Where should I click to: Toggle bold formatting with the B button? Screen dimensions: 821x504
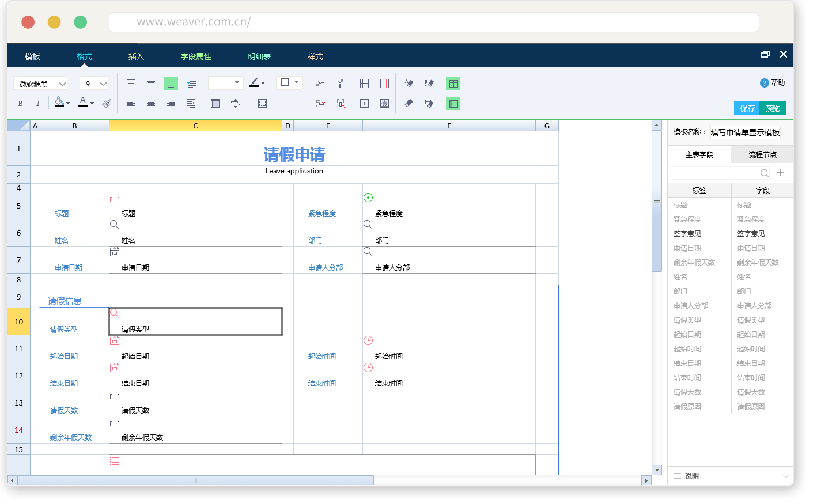20,104
